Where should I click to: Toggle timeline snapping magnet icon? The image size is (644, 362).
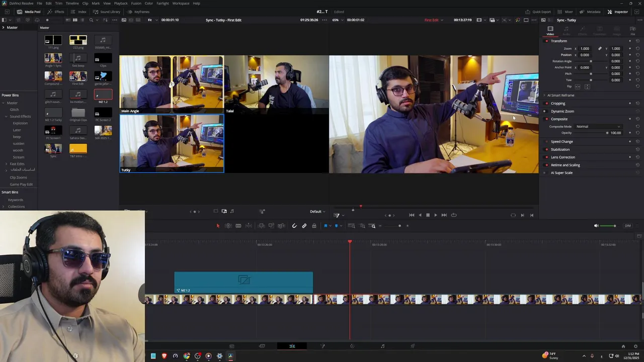click(294, 226)
